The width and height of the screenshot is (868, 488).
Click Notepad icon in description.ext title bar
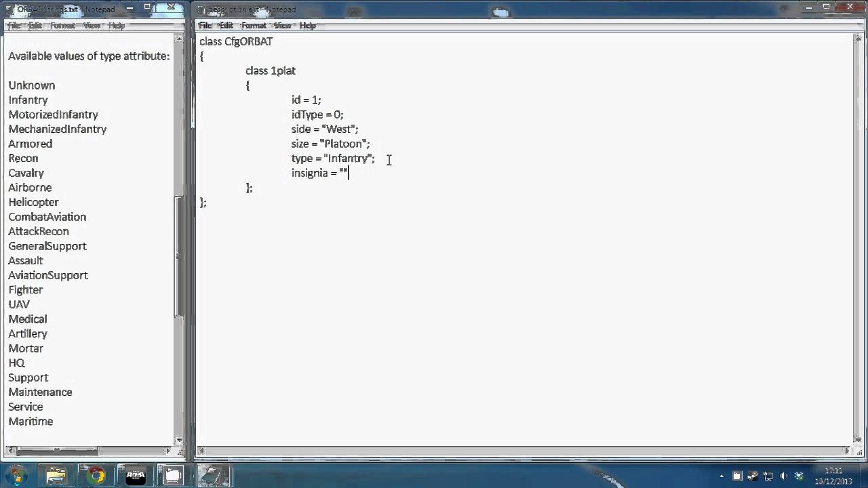[201, 9]
